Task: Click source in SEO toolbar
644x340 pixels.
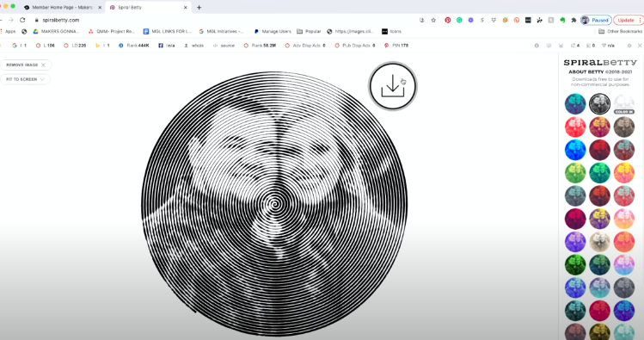Action: (224, 46)
